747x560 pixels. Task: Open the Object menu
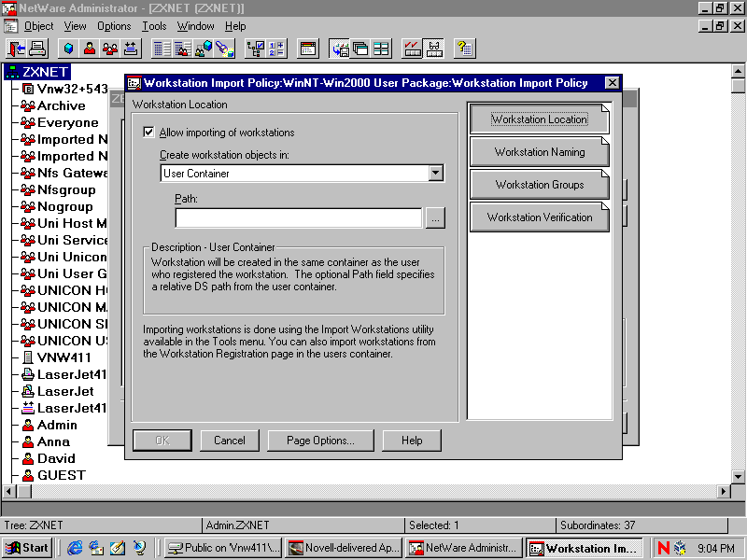point(39,26)
